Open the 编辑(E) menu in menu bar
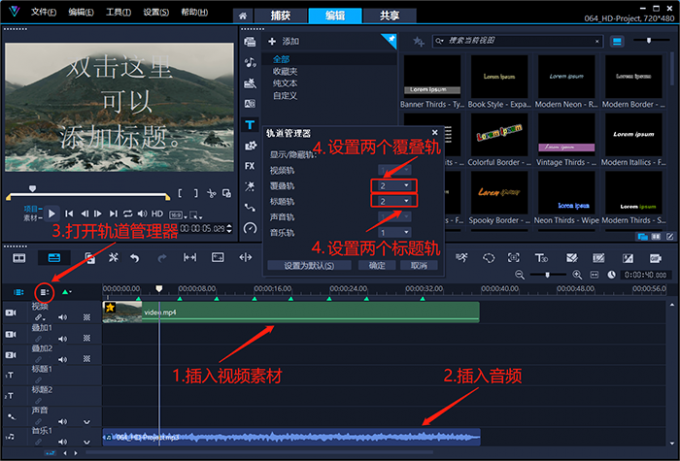Screen dimensions: 680x461 pyautogui.click(x=81, y=12)
